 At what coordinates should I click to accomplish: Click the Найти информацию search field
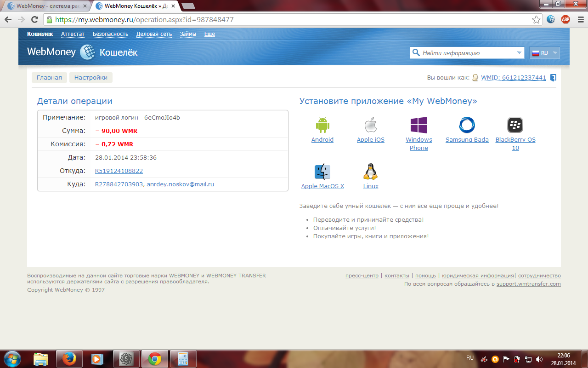pos(467,53)
